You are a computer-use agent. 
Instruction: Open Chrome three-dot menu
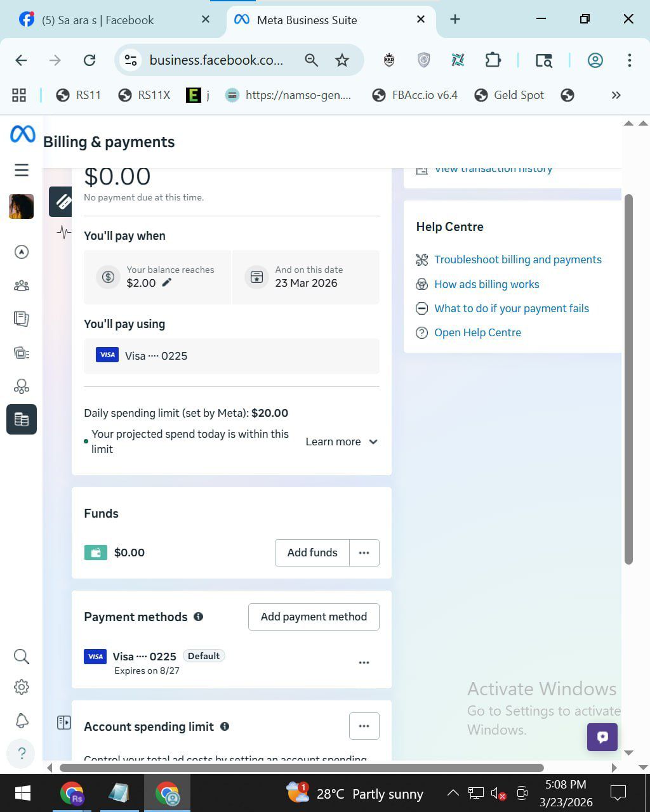click(629, 60)
